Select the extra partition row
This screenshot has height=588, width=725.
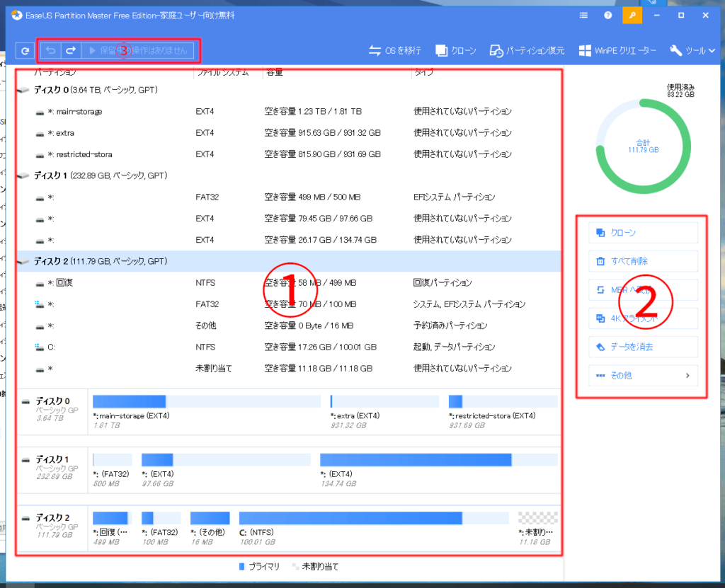[x=289, y=132]
